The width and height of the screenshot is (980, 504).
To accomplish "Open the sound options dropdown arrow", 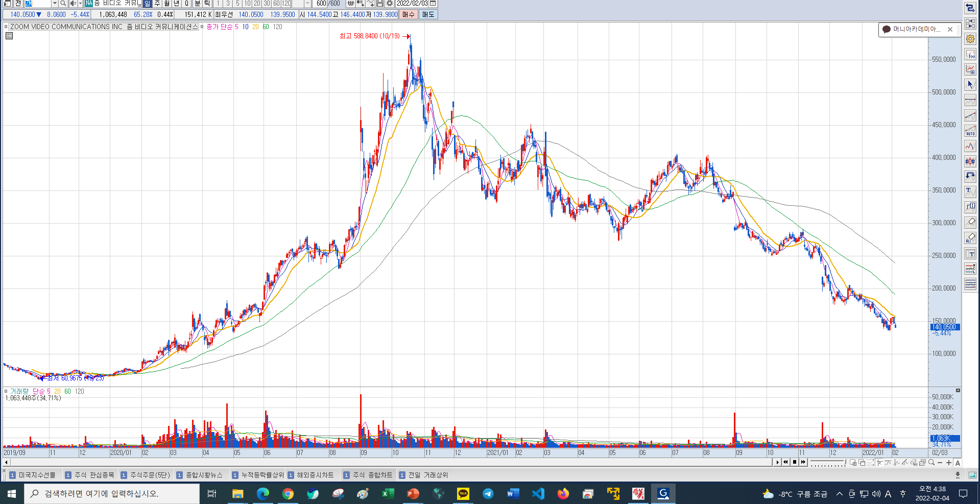I will (80, 4).
